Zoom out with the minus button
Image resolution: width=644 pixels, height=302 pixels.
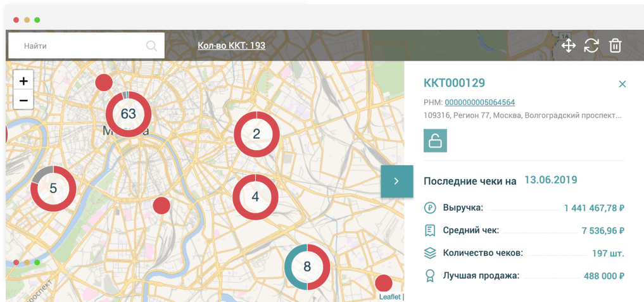[x=23, y=100]
